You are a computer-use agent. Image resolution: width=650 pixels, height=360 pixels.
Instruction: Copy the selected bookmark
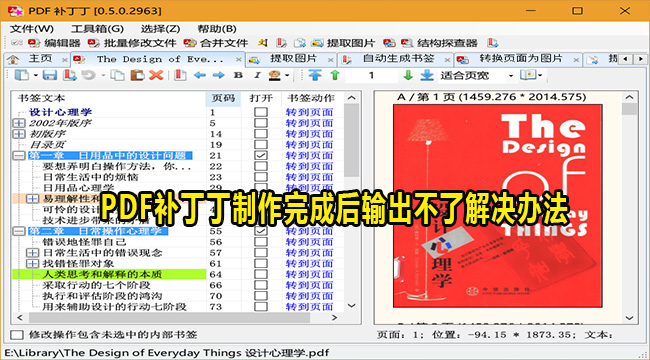[119, 75]
